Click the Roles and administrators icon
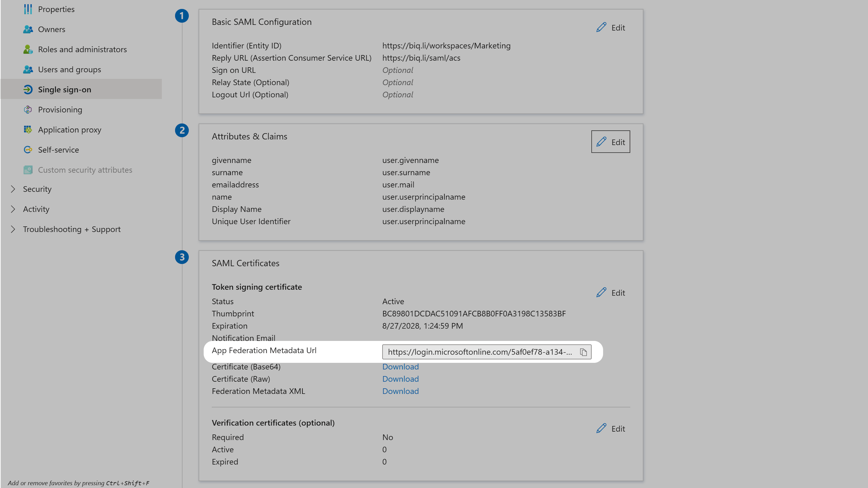 [x=28, y=49]
